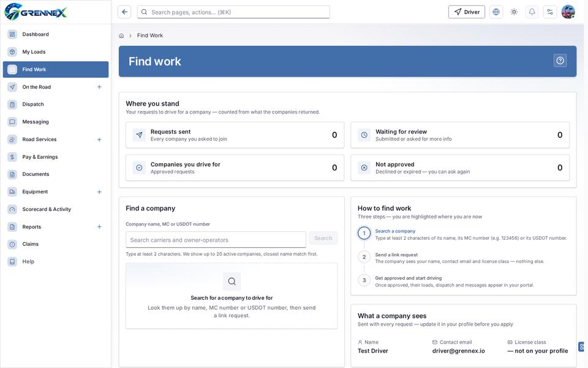The height and width of the screenshot is (368, 588).
Task: Click the Road Services icon
Action: [x=12, y=139]
